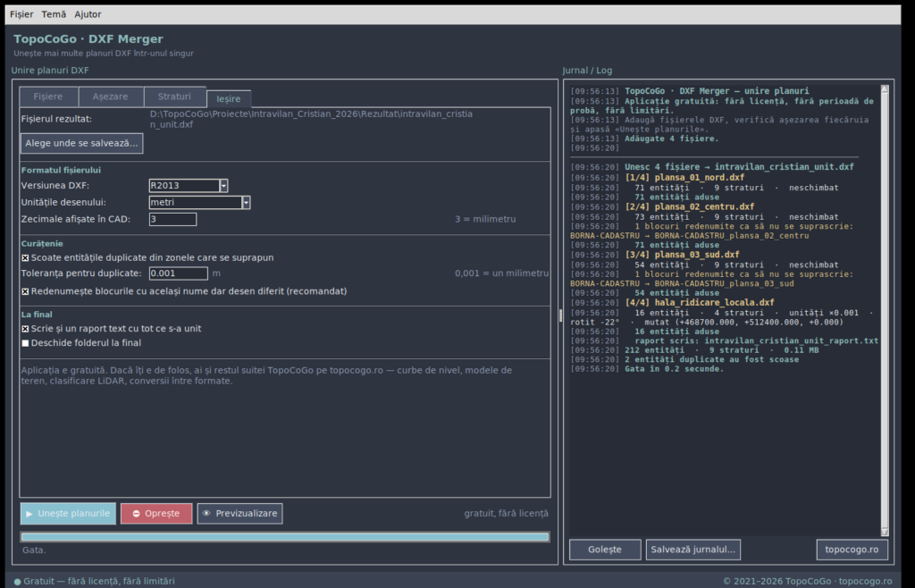Open the topocogo.ro link button
Image resolution: width=915 pixels, height=588 pixels.
pos(852,550)
